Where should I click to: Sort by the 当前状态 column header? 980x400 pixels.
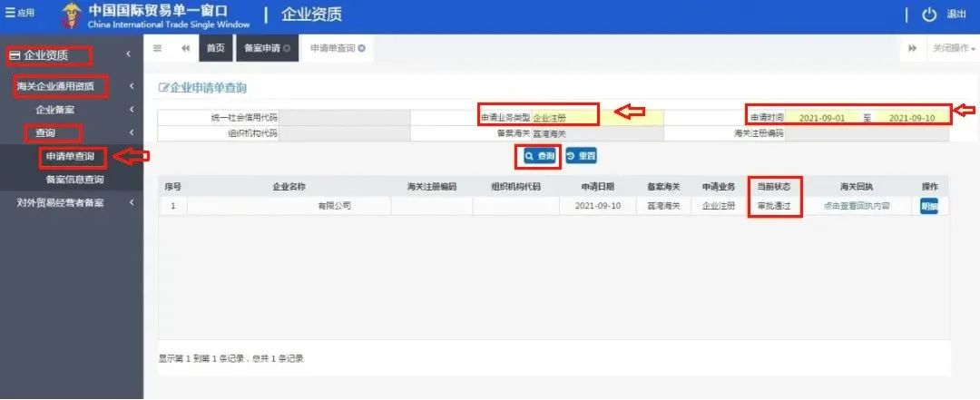click(774, 186)
